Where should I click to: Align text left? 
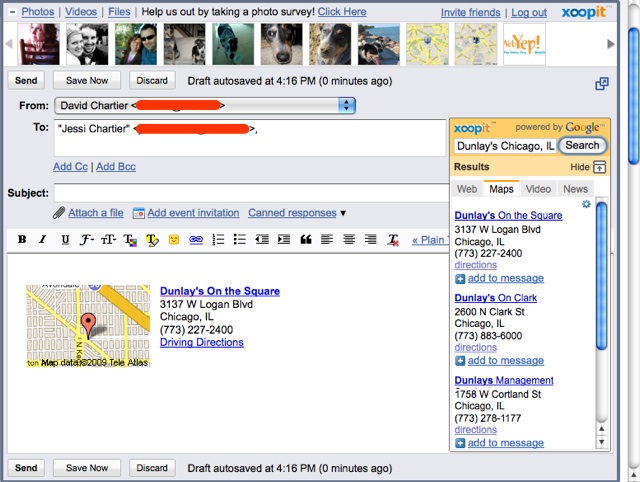(x=327, y=240)
